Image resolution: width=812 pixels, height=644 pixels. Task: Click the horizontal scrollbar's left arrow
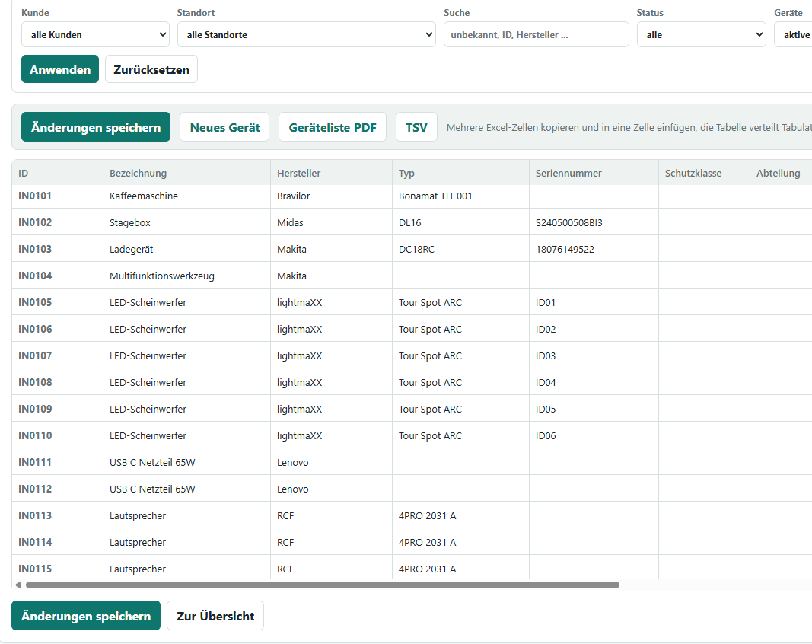coord(18,585)
